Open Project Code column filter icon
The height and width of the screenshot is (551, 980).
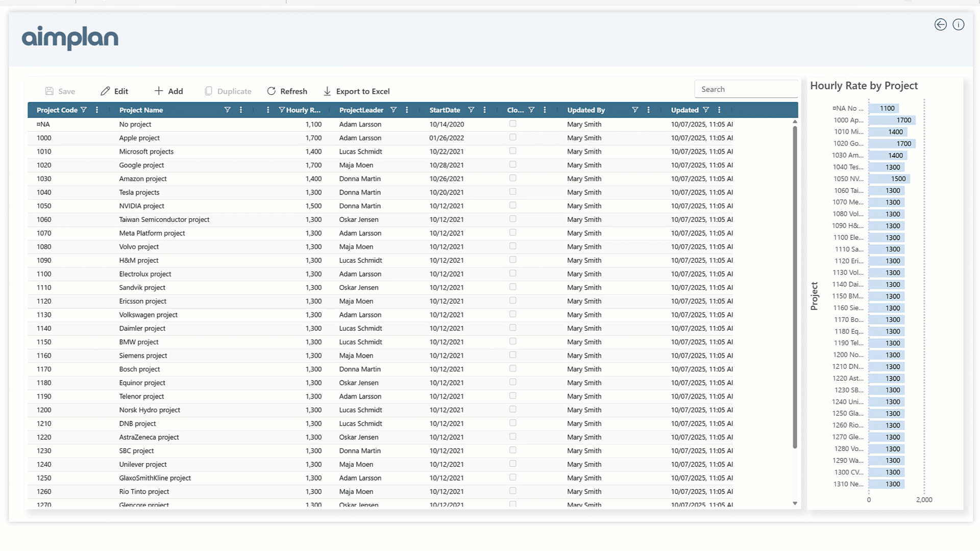click(x=84, y=110)
